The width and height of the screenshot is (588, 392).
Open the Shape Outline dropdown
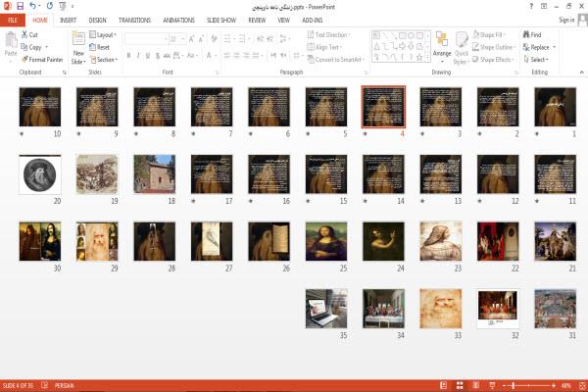pos(494,47)
